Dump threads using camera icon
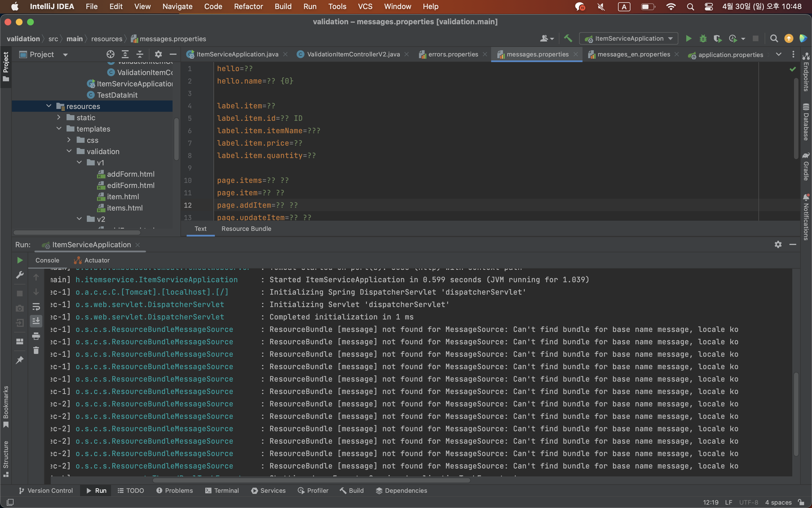Viewport: 812px width, 508px height. (20, 308)
